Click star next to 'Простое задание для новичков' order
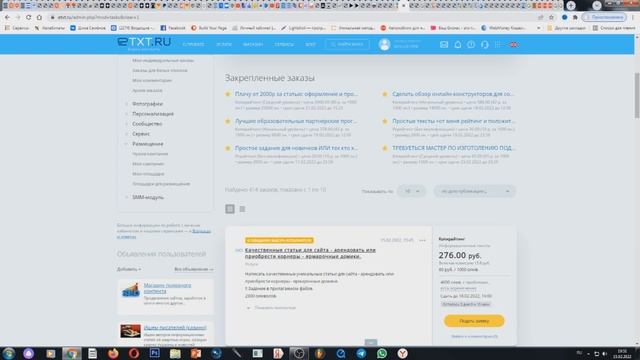This screenshot has width=640, height=360. [228, 148]
